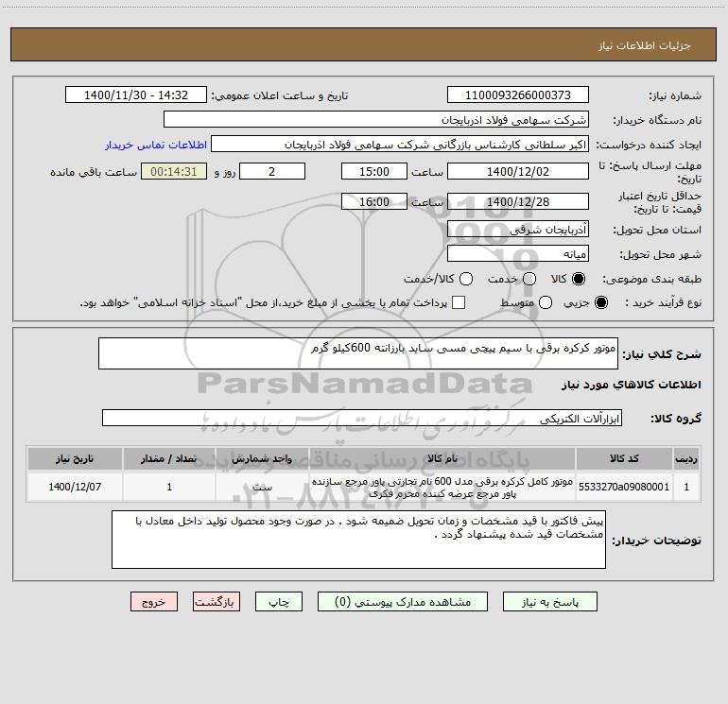Click the product name cell موتور کامل کرکره برقی

442,487
